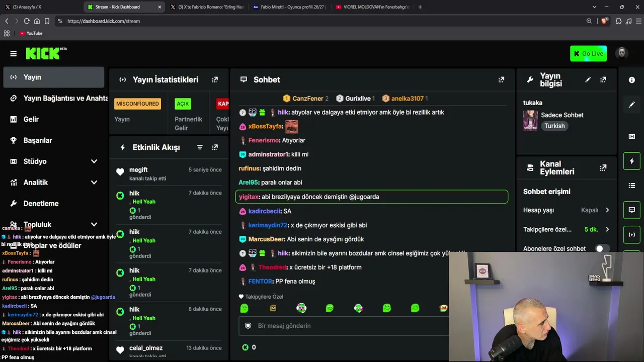
Task: Expand the Stüdyo sidebar section
Action: click(94, 161)
